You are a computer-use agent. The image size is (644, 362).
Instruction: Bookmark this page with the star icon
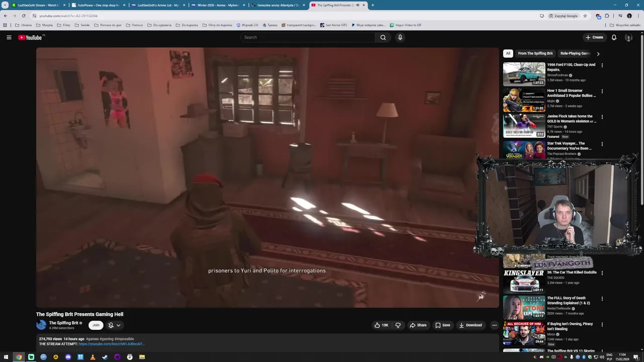[x=585, y=16]
